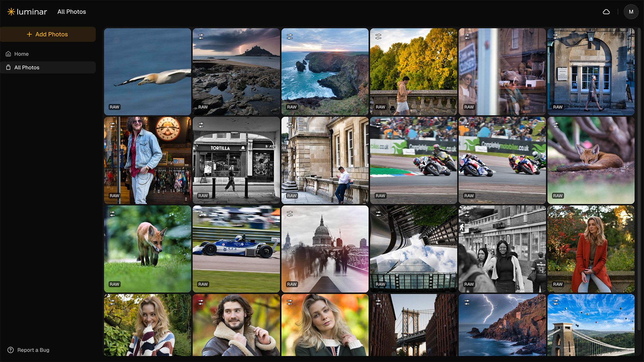Open the blonde woman autumn portrait

[x=325, y=325]
